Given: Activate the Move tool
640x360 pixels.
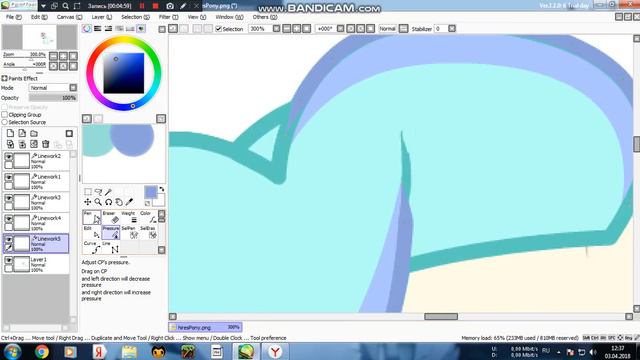Looking at the screenshot, I should (87, 202).
